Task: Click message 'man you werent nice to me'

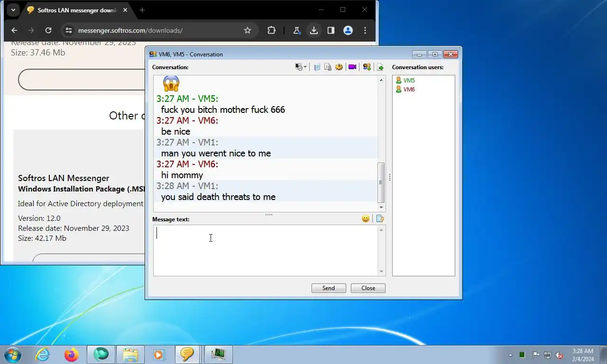Action: click(216, 153)
